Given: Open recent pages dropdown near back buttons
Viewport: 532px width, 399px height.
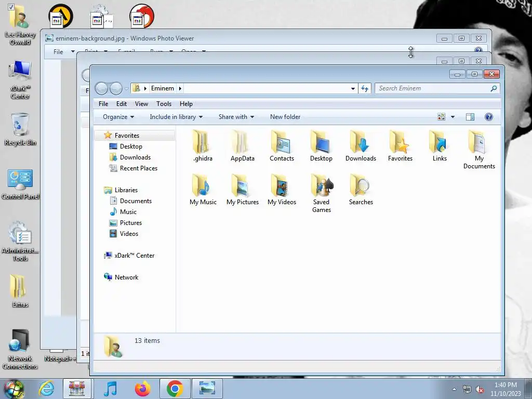Looking at the screenshot, I should (127, 89).
